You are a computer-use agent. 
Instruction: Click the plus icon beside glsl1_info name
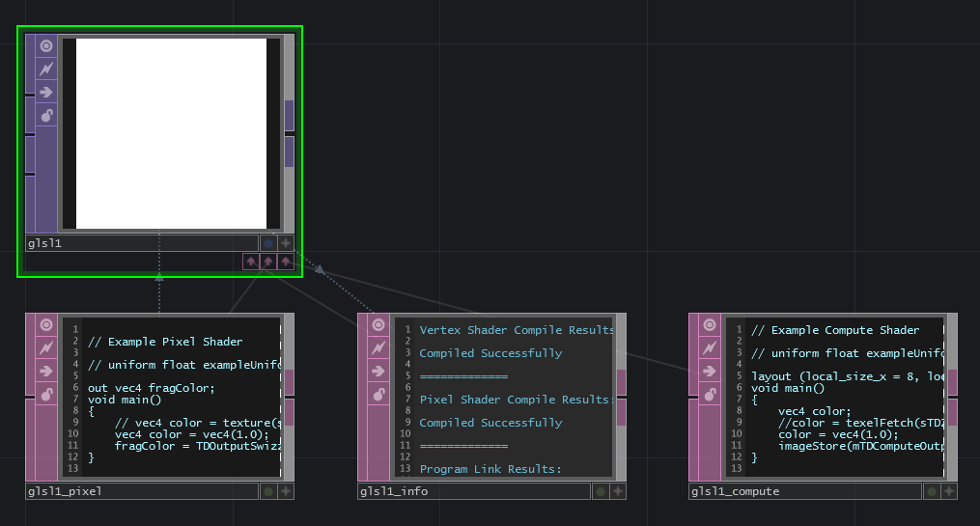click(x=618, y=491)
